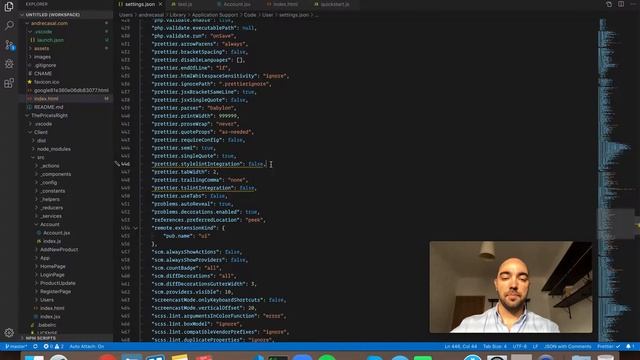Toggle Auto Attach: On in status bar

click(87, 347)
